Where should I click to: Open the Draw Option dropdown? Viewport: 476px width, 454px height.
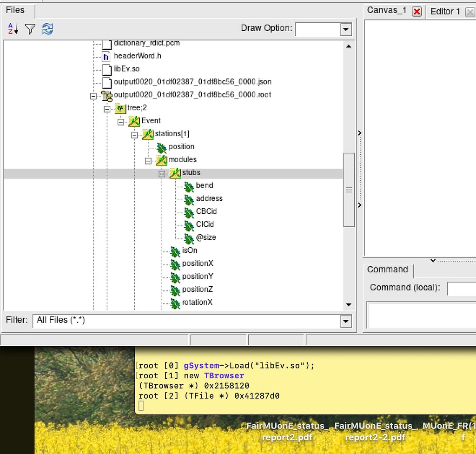click(x=346, y=29)
